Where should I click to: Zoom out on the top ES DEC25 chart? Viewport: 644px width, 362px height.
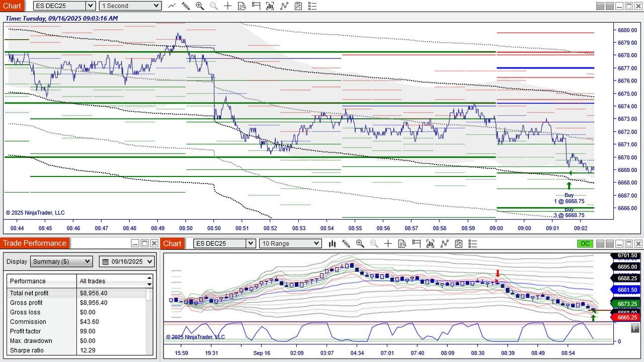[x=214, y=6]
